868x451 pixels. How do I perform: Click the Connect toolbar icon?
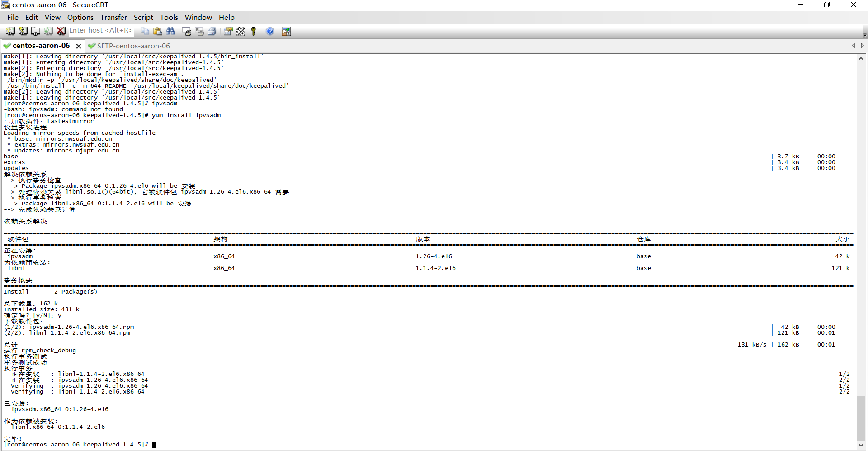click(x=10, y=31)
